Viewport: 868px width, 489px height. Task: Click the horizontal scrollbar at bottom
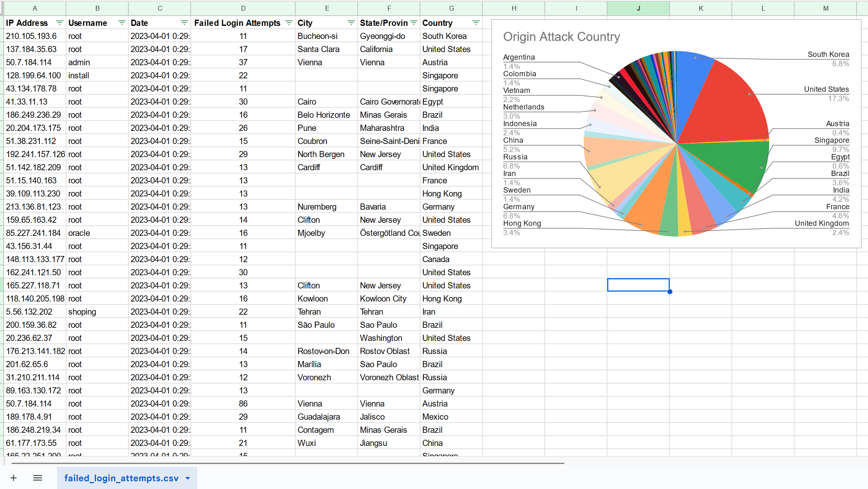point(287,463)
